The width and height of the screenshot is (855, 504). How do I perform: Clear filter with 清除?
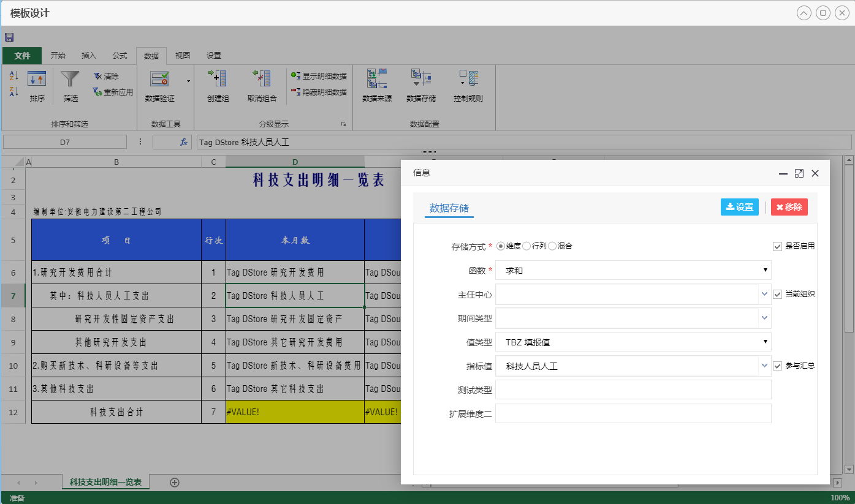click(x=106, y=77)
